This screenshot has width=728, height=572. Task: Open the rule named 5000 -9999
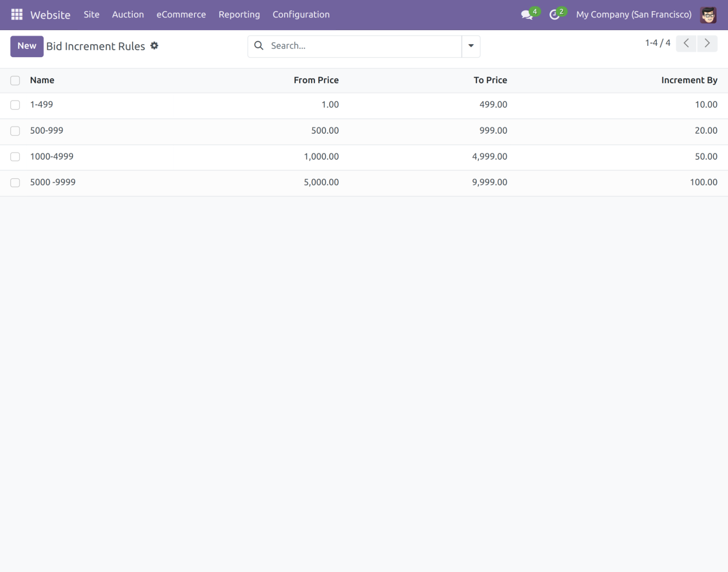(53, 182)
